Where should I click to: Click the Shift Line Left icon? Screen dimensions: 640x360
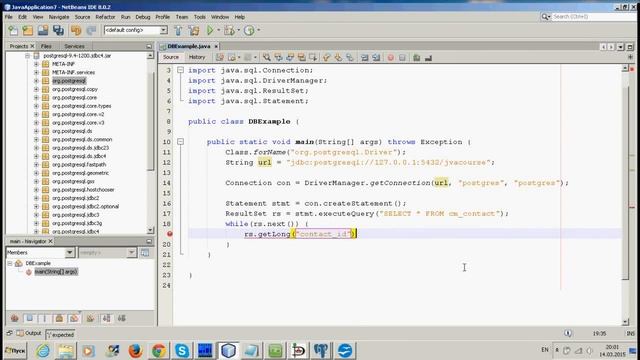[x=364, y=58]
